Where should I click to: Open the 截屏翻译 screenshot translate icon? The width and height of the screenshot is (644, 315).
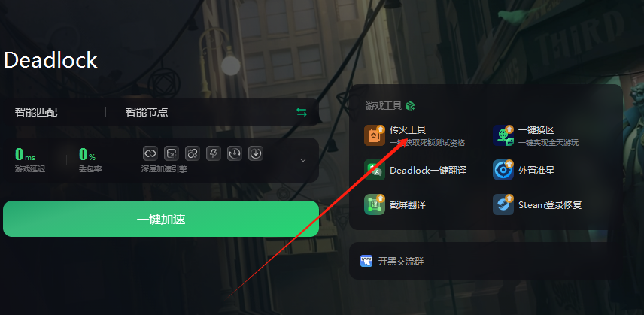point(374,204)
